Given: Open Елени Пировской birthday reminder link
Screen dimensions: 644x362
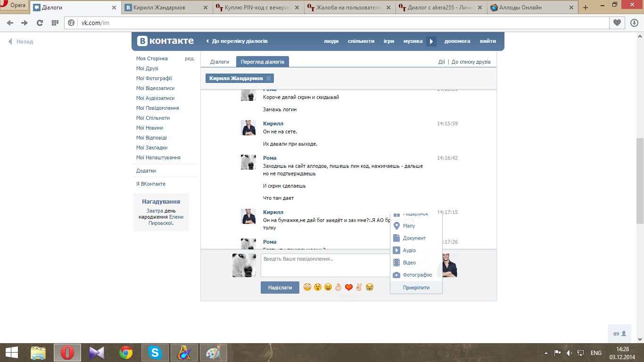Looking at the screenshot, I should [166, 220].
